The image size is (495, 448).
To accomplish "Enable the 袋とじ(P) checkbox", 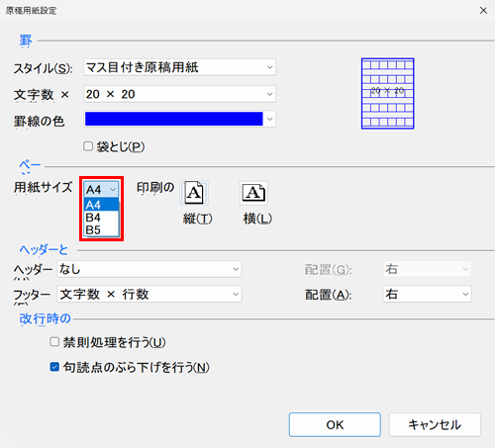I will 88,146.
